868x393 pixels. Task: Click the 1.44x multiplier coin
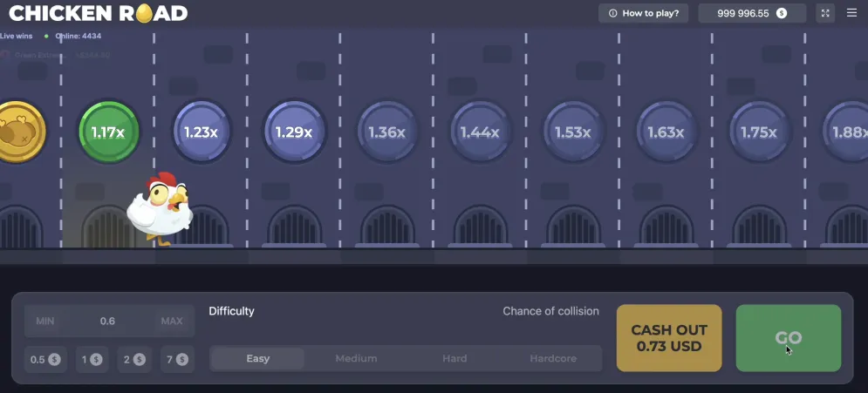480,132
